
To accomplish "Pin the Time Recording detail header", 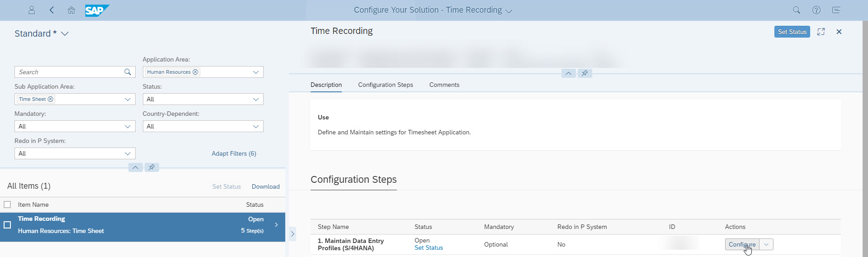I will [x=585, y=73].
